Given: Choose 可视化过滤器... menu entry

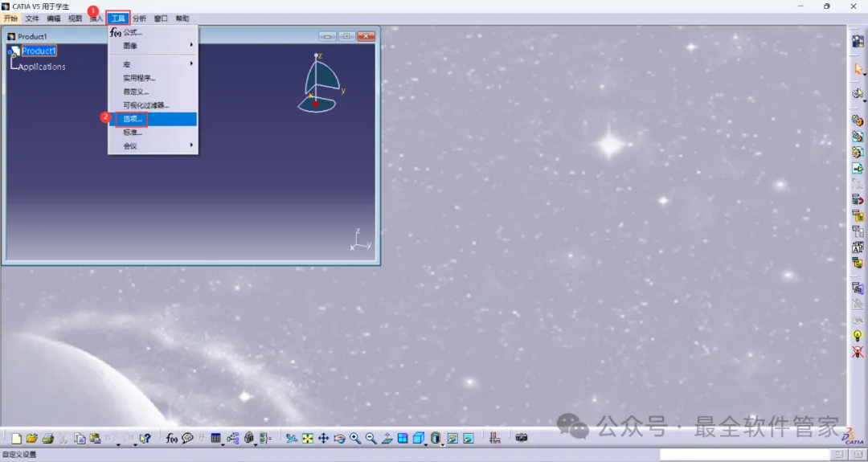Looking at the screenshot, I should click(x=153, y=105).
